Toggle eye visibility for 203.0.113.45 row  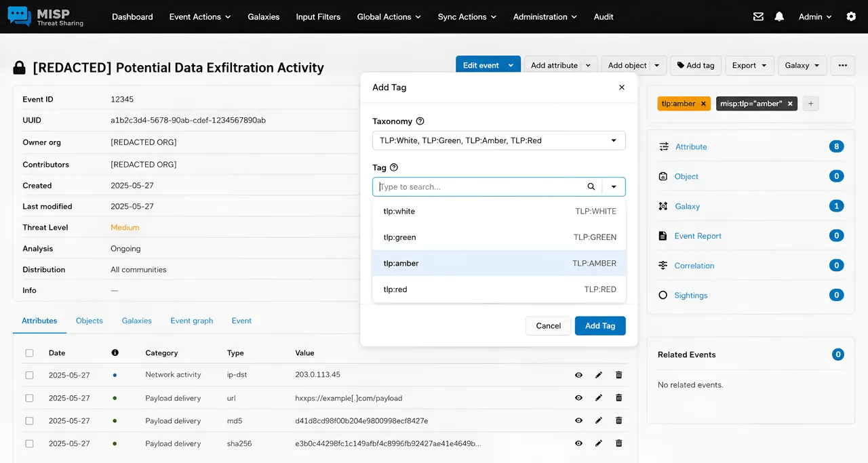[578, 375]
